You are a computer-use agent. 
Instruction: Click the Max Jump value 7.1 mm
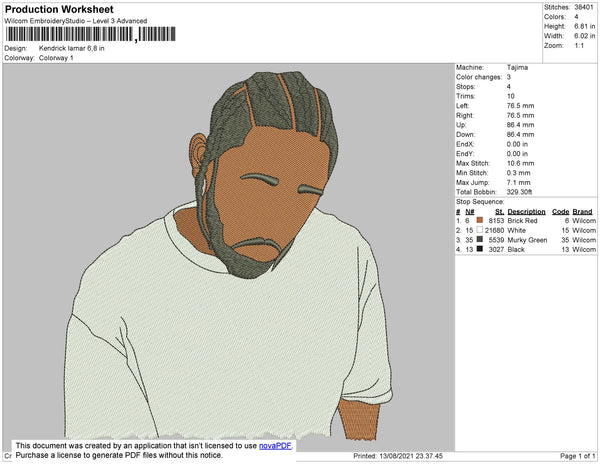(x=518, y=182)
